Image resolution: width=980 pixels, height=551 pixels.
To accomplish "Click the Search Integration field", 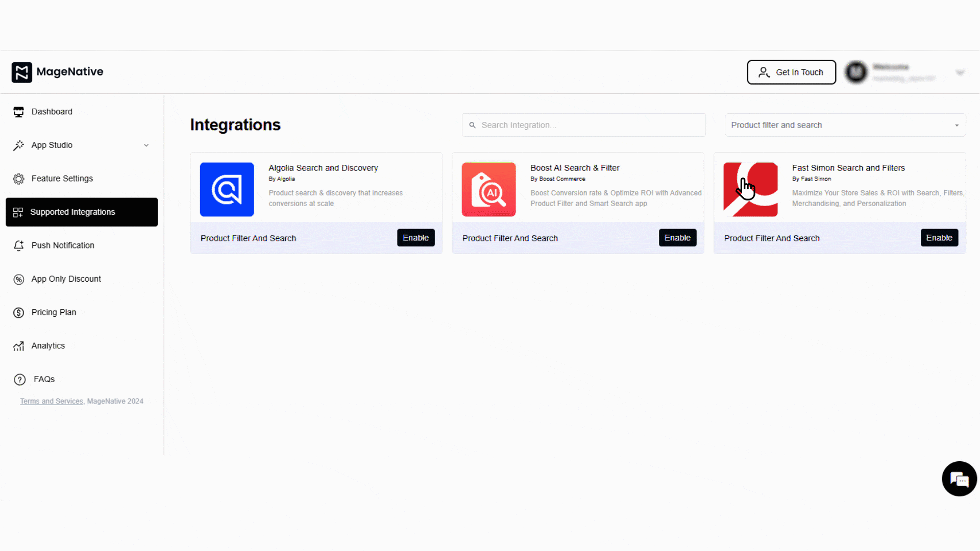I will click(583, 125).
